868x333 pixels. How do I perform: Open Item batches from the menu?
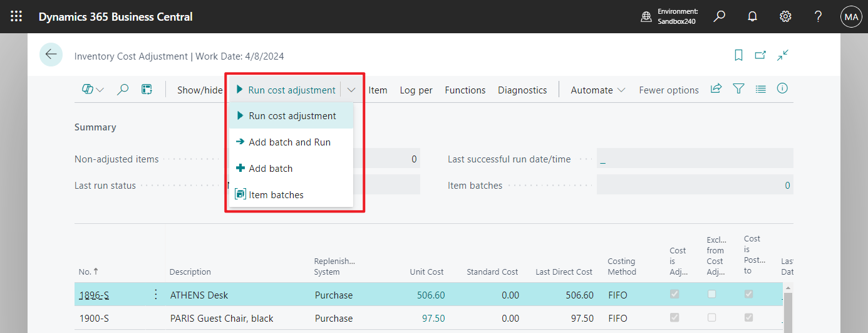click(291, 195)
